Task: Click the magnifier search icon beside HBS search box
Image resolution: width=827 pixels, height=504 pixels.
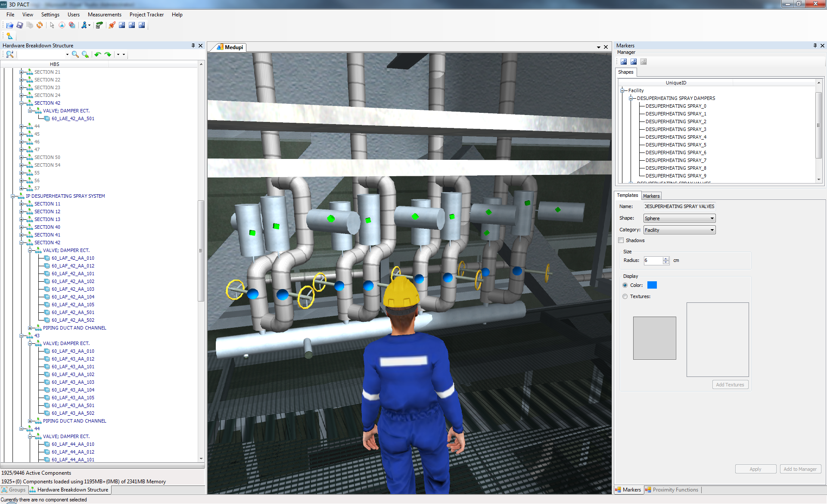Action: pos(75,54)
